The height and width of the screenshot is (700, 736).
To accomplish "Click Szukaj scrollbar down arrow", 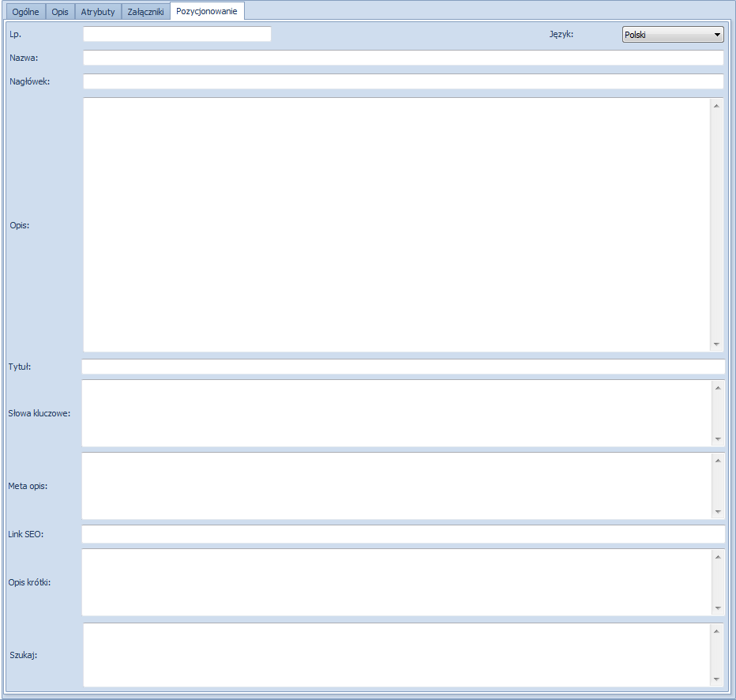I will tap(716, 679).
